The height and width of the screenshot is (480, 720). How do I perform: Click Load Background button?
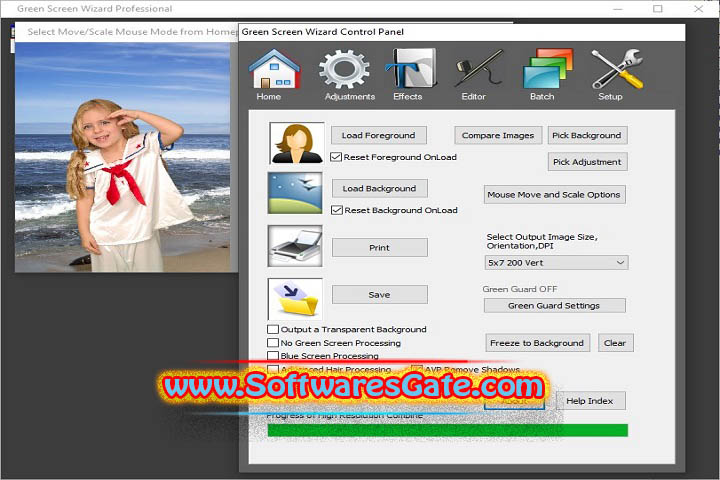379,188
